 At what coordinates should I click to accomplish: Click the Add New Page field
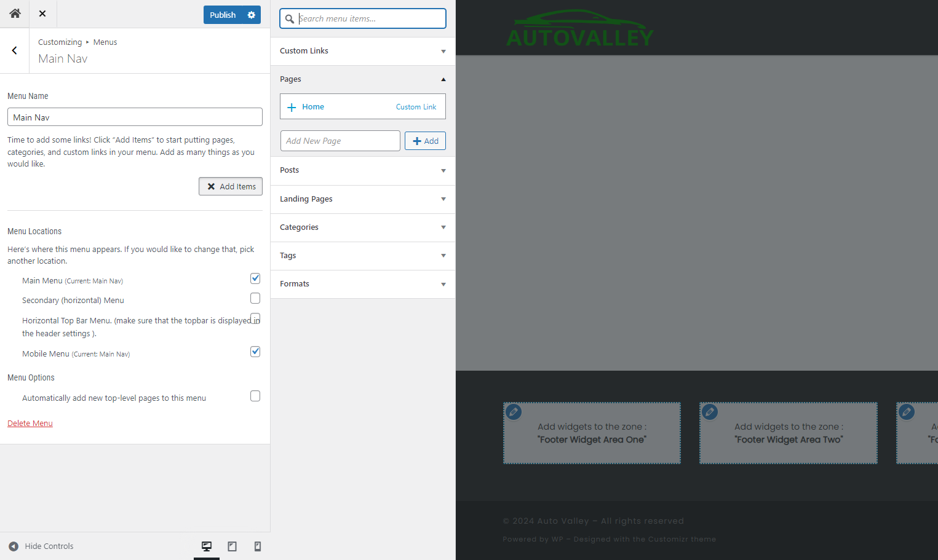(x=340, y=141)
